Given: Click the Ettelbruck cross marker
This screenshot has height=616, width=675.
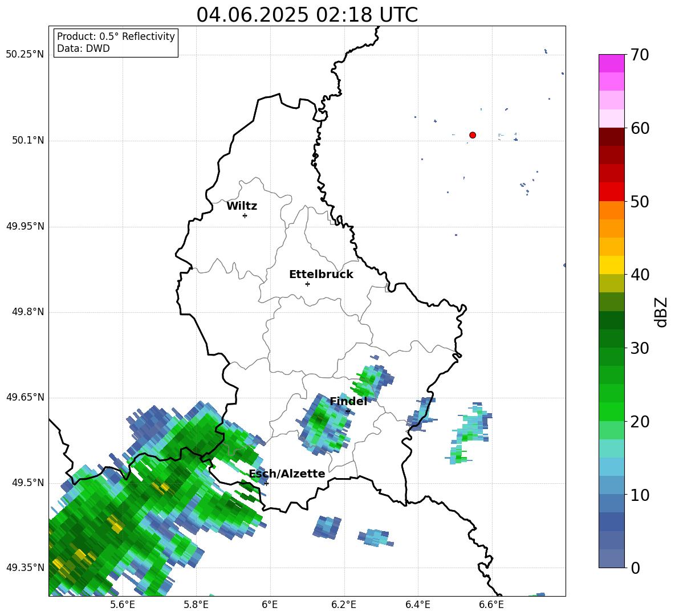Looking at the screenshot, I should [x=307, y=284].
